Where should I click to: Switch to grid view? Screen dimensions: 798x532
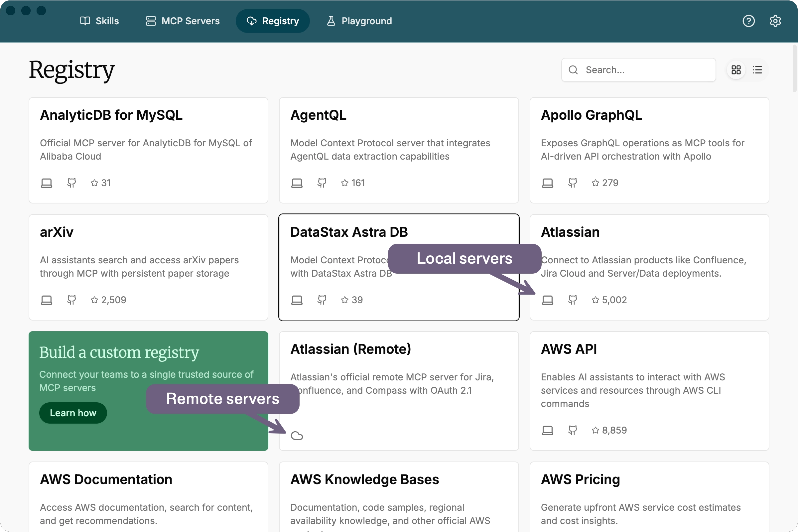click(x=736, y=70)
